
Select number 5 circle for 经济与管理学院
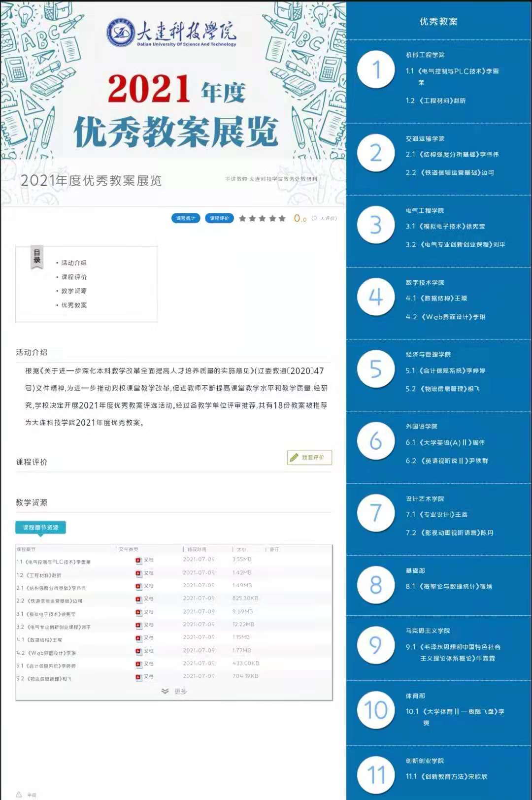(376, 369)
